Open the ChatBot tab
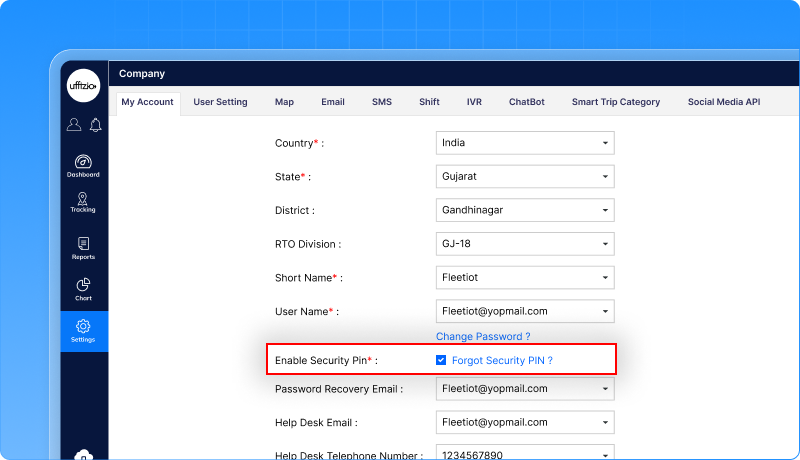 click(x=526, y=102)
